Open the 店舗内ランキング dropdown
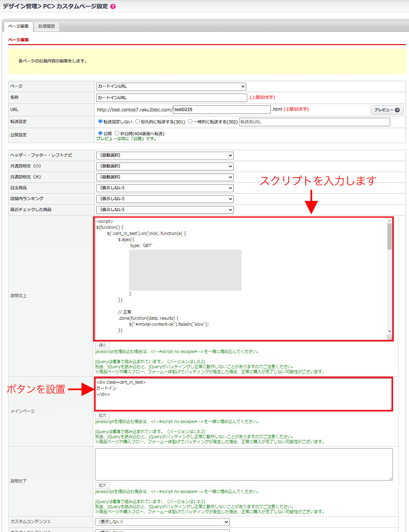 tap(165, 199)
